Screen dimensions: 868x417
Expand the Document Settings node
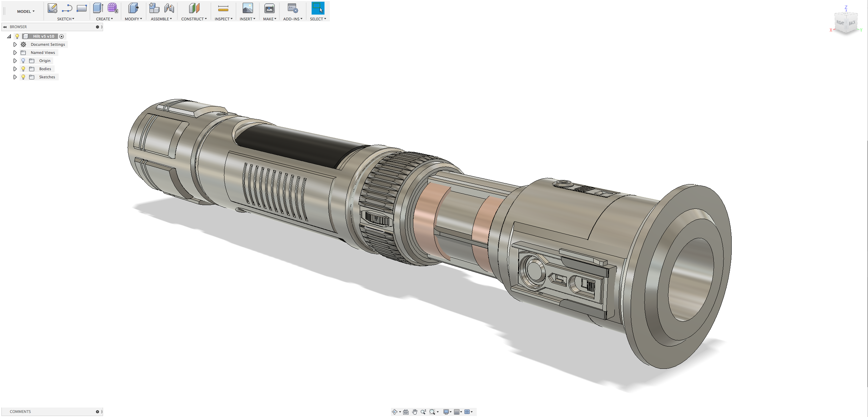[15, 44]
